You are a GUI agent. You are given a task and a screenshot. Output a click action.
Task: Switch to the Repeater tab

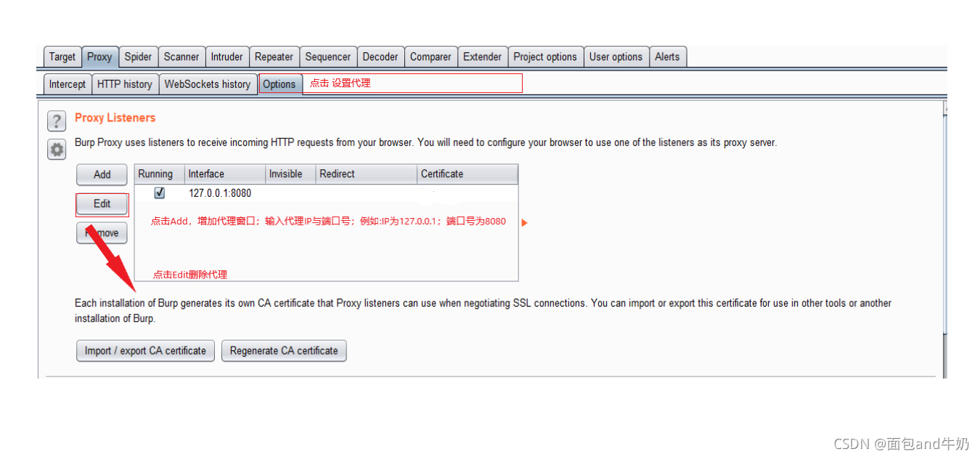coord(274,57)
